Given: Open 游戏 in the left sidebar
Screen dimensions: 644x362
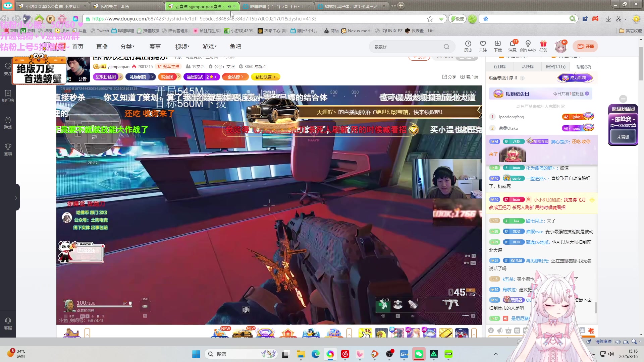Looking at the screenshot, I should (x=8, y=123).
